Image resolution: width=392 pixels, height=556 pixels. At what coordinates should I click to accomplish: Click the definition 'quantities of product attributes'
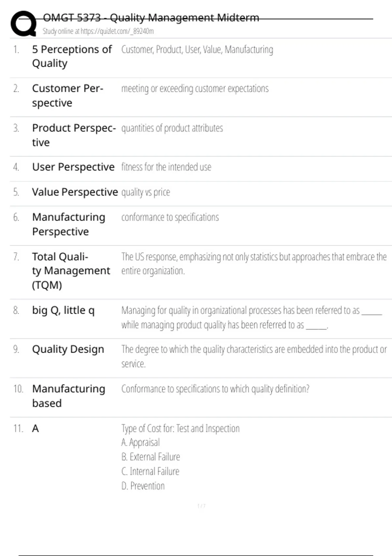[x=172, y=128]
